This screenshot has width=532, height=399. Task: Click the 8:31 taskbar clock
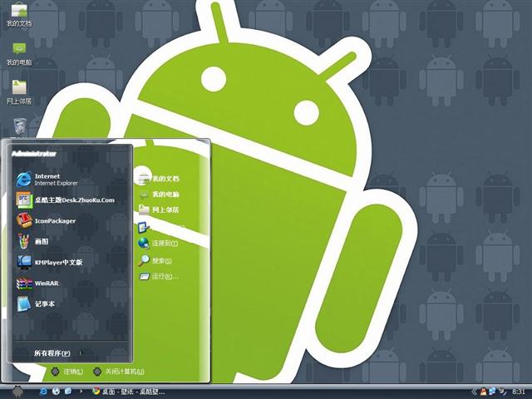tap(518, 392)
